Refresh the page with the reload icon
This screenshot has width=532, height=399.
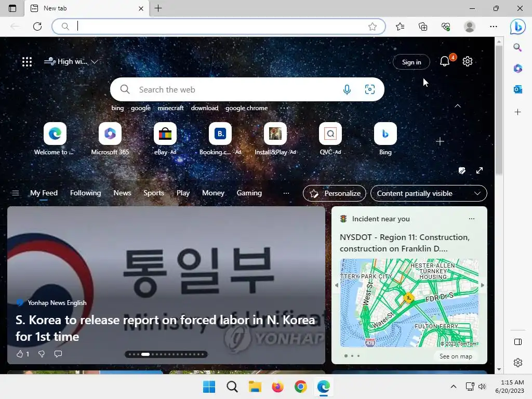pyautogui.click(x=37, y=26)
